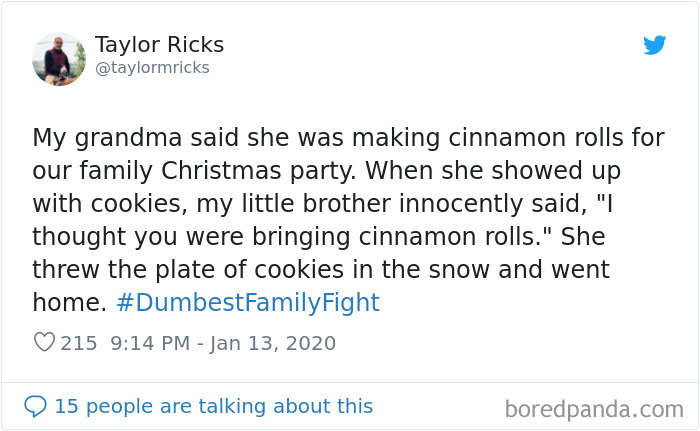Screen dimensions: 700x431
Task: Open Taylor Ricks' profile avatar photo
Action: point(59,58)
